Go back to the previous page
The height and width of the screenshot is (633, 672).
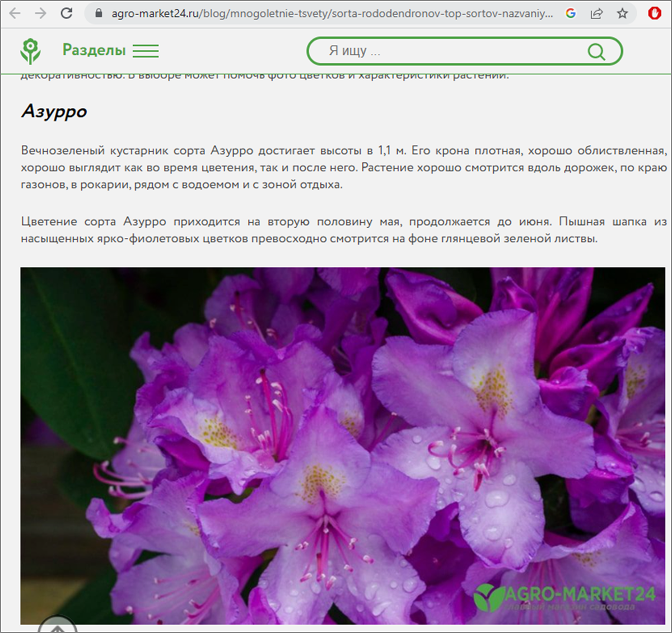click(15, 13)
